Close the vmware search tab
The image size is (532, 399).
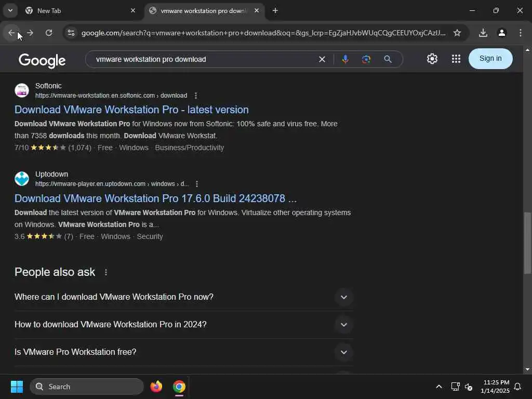257,10
